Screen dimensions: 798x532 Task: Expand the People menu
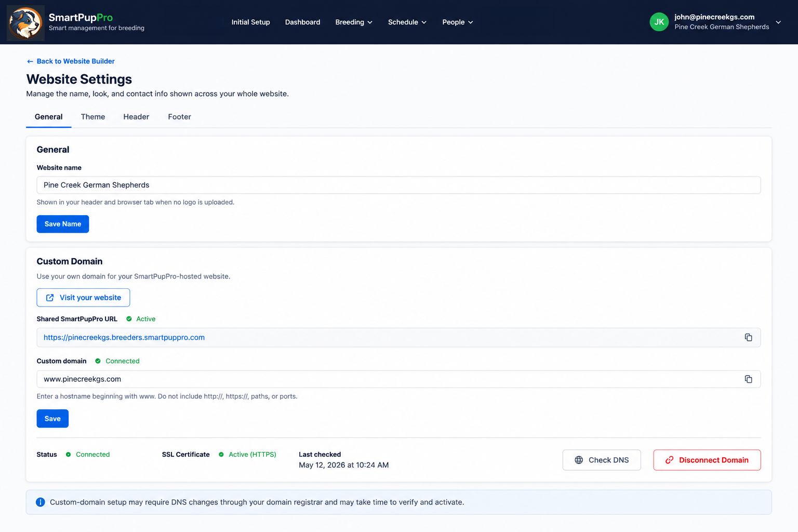click(458, 22)
